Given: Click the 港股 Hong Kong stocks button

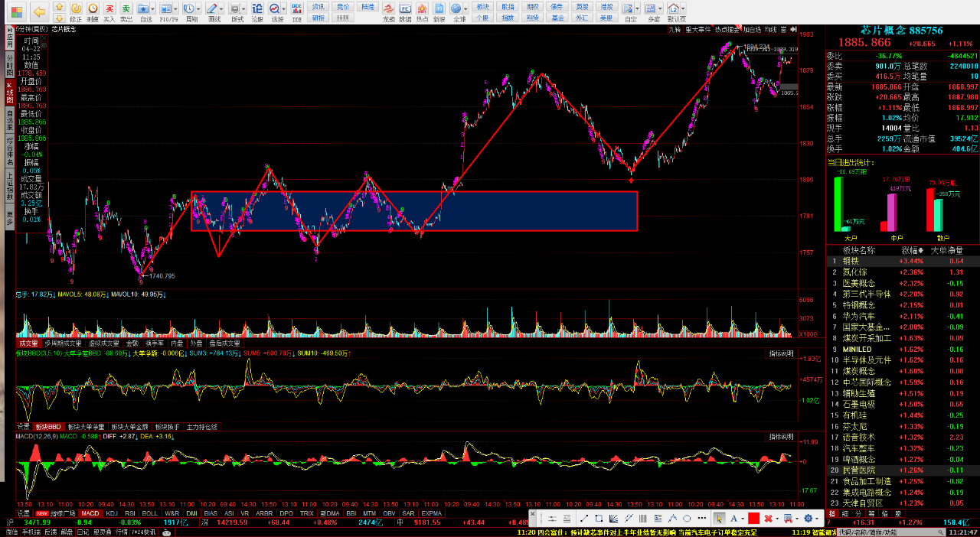Looking at the screenshot, I should [606, 6].
